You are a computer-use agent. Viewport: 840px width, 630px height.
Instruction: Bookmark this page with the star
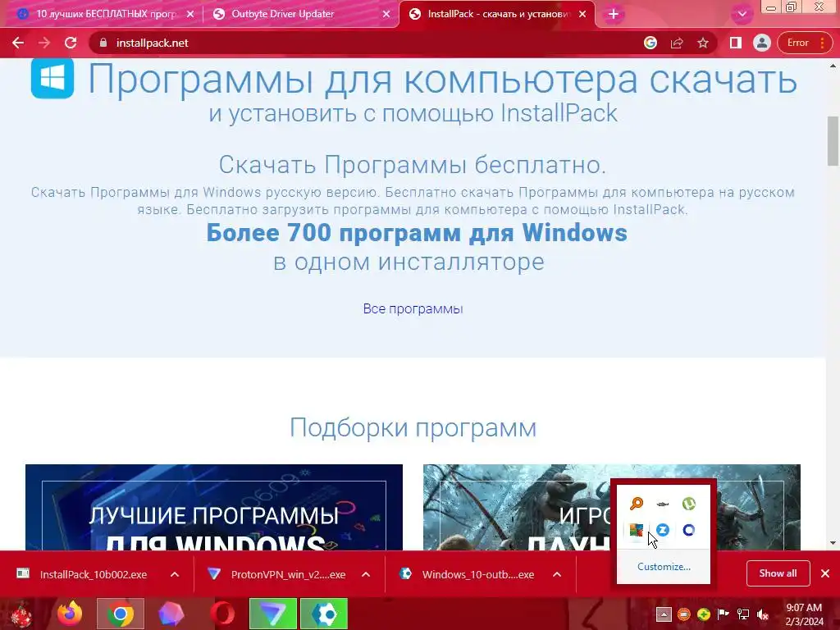(703, 43)
